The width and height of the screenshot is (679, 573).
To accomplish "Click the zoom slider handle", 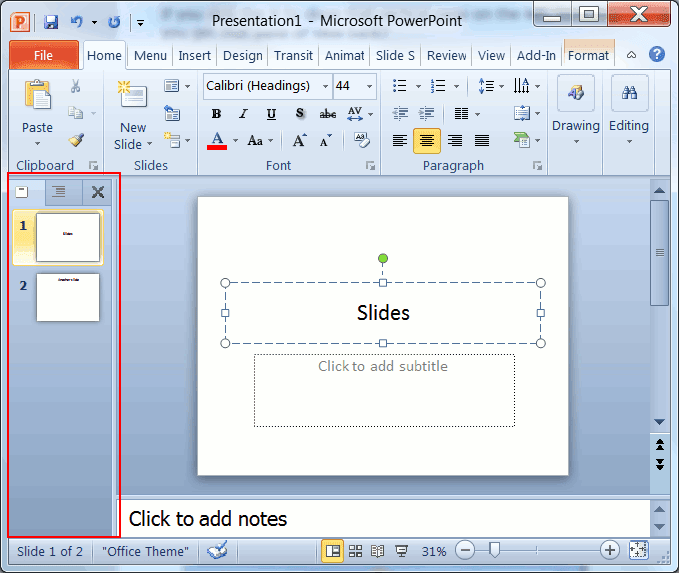I will [x=494, y=550].
